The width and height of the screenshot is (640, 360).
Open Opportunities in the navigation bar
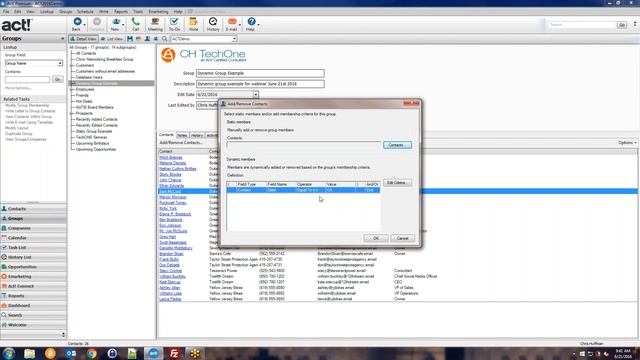click(33, 267)
